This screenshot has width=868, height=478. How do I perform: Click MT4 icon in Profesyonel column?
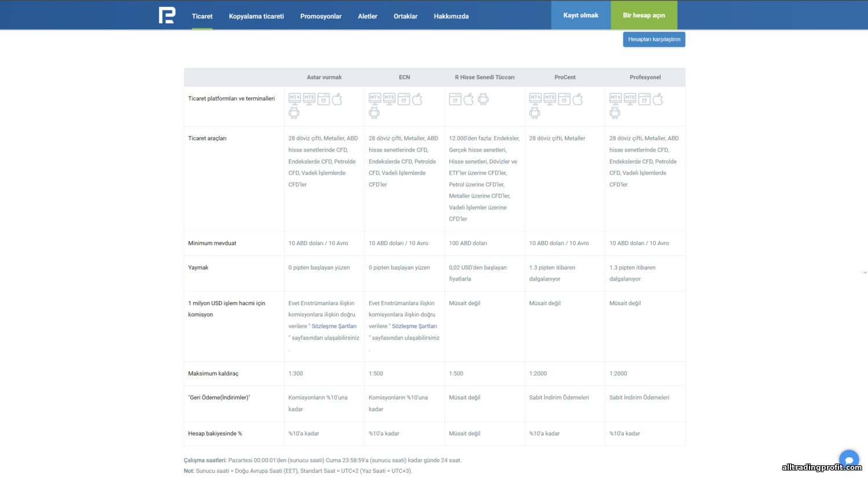tap(616, 99)
